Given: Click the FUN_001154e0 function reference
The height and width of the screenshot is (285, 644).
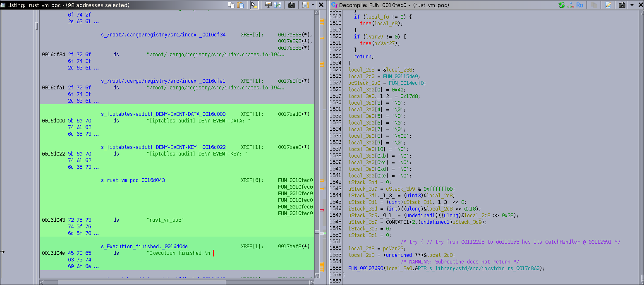Looking at the screenshot, I should [400, 77].
